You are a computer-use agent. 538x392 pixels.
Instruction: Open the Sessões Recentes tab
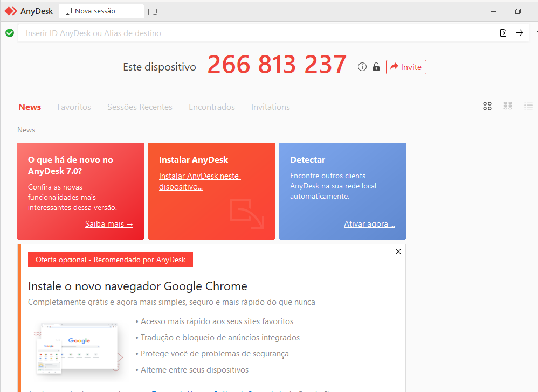pos(140,107)
